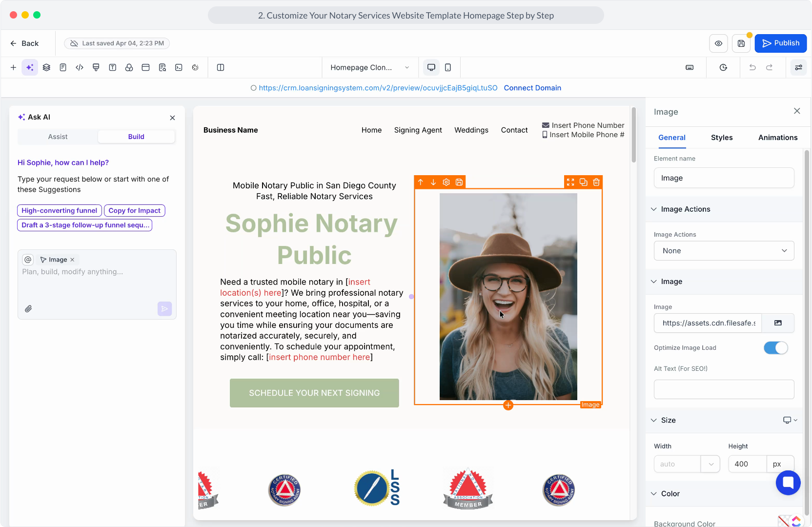Collapse the Size section

(x=654, y=420)
